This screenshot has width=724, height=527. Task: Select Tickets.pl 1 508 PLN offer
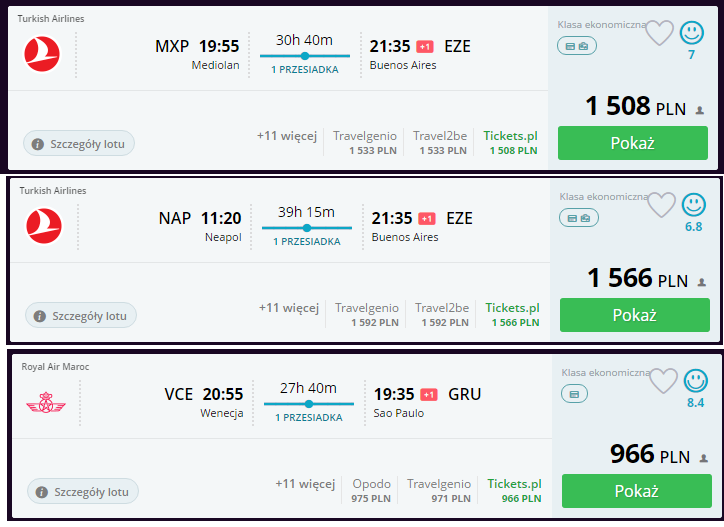(511, 143)
